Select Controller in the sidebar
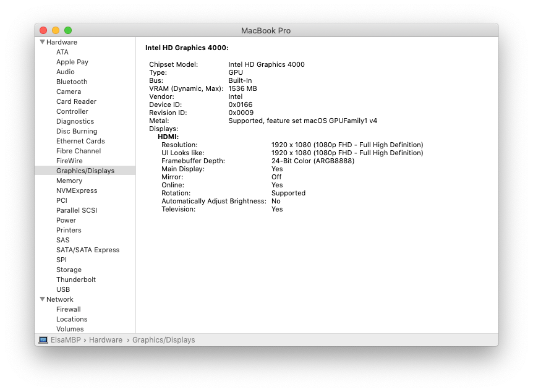 pyautogui.click(x=72, y=111)
